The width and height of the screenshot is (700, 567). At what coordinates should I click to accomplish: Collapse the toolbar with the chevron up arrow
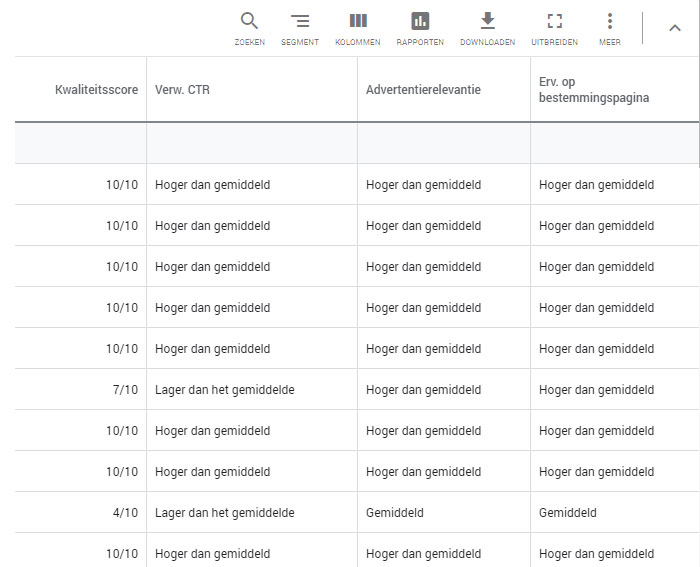675,28
